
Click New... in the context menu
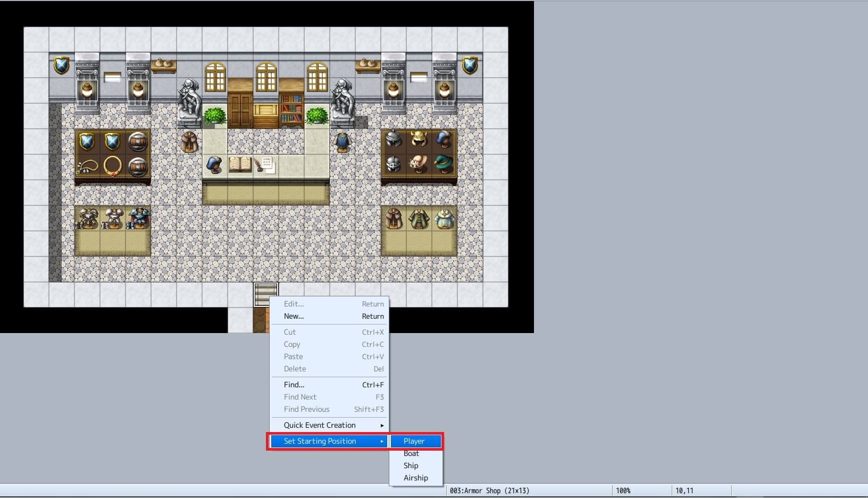coord(329,316)
